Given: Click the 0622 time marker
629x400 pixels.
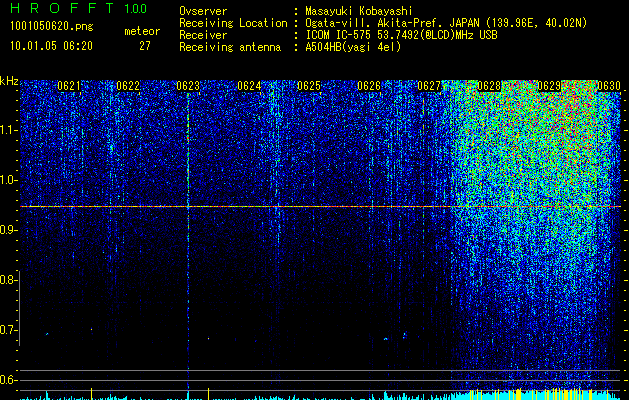Looking at the screenshot, I should [x=128, y=86].
